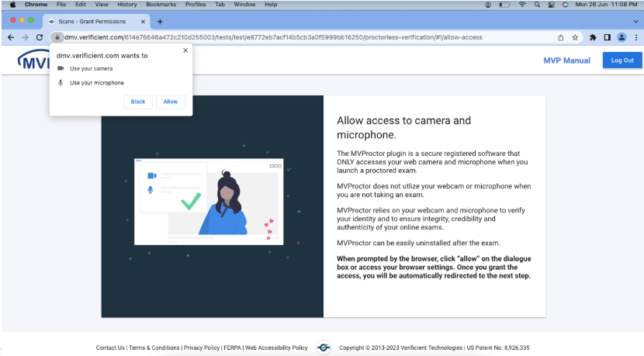
Task: View site information lock icon
Action: (57, 37)
